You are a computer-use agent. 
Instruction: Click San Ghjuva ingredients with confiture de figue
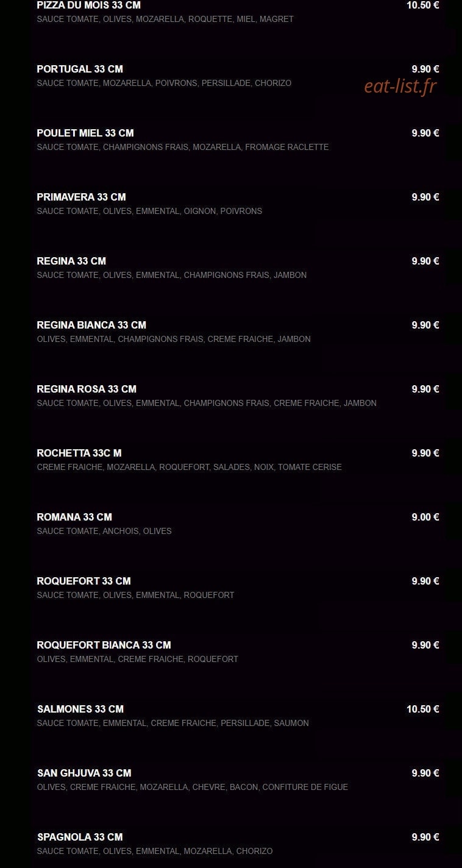coord(192,787)
